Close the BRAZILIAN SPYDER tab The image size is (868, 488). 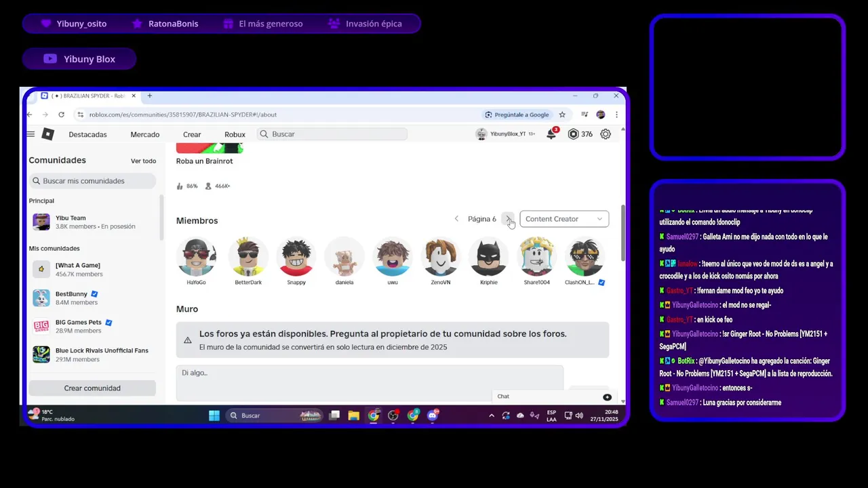134,96
